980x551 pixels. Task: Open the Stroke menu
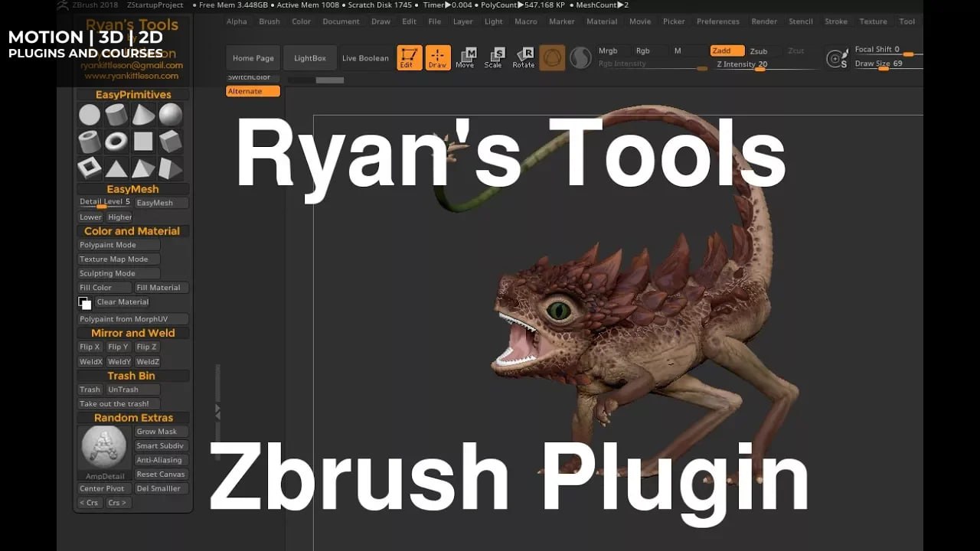(836, 21)
